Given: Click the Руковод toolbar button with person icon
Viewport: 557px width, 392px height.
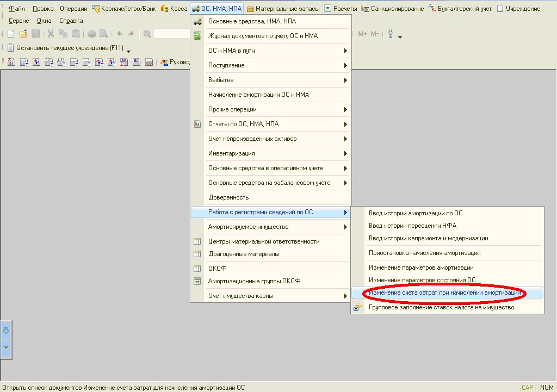Looking at the screenshot, I should (175, 62).
